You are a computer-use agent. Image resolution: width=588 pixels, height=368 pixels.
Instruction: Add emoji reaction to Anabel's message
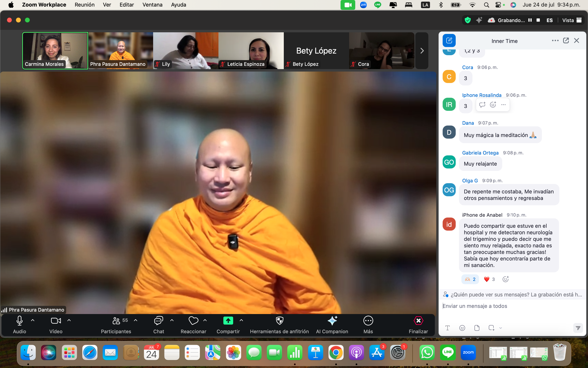pos(506,279)
